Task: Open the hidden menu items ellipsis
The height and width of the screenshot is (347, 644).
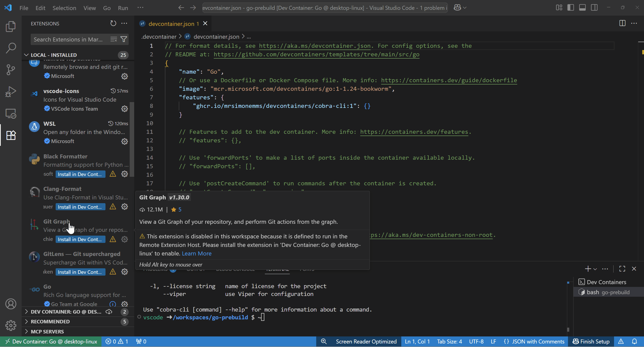Action: 140,8
